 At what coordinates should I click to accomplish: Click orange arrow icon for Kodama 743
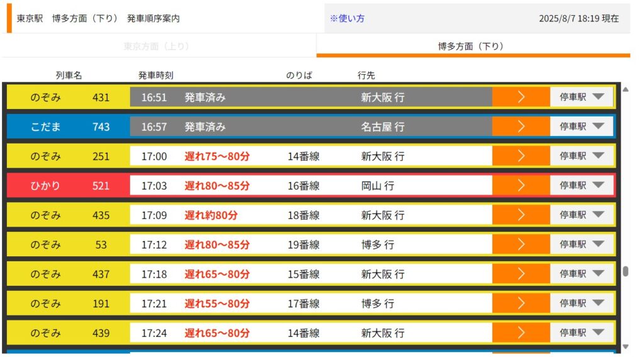click(521, 127)
